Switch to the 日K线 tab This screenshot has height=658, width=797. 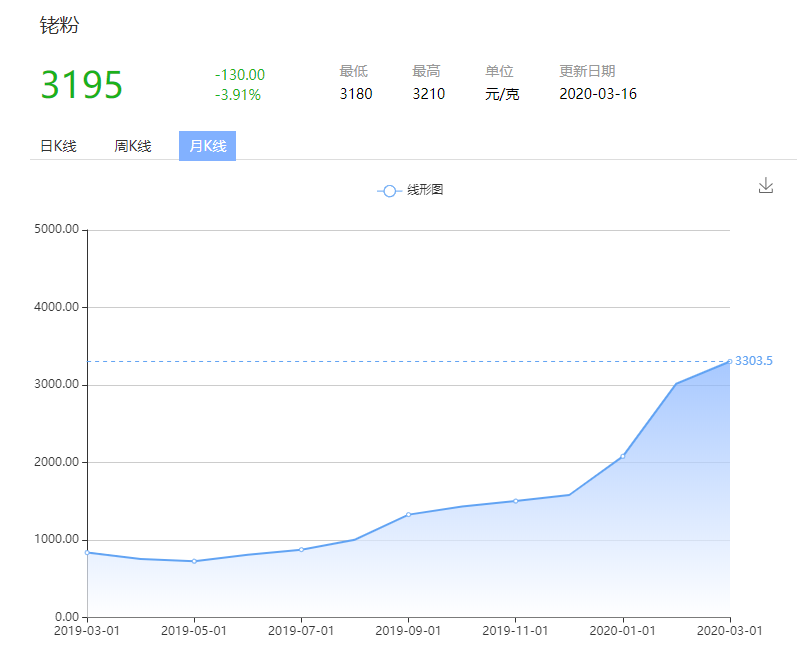coord(58,146)
